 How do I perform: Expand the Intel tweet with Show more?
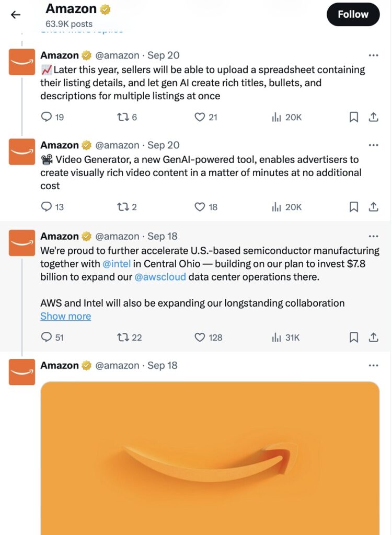pyautogui.click(x=65, y=316)
